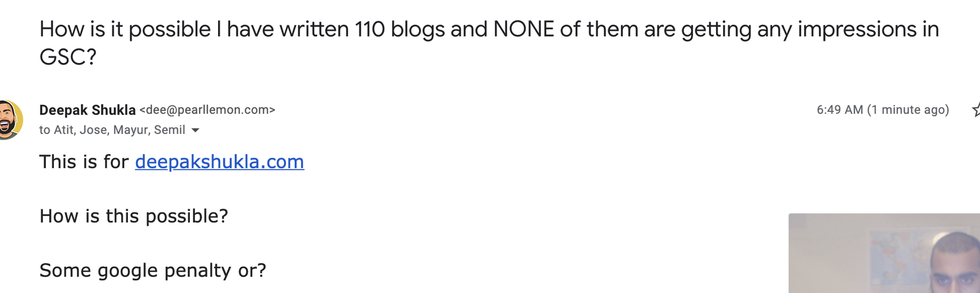The height and width of the screenshot is (293, 980).
Task: Expand recipient details arrow next to Semil
Action: click(195, 130)
